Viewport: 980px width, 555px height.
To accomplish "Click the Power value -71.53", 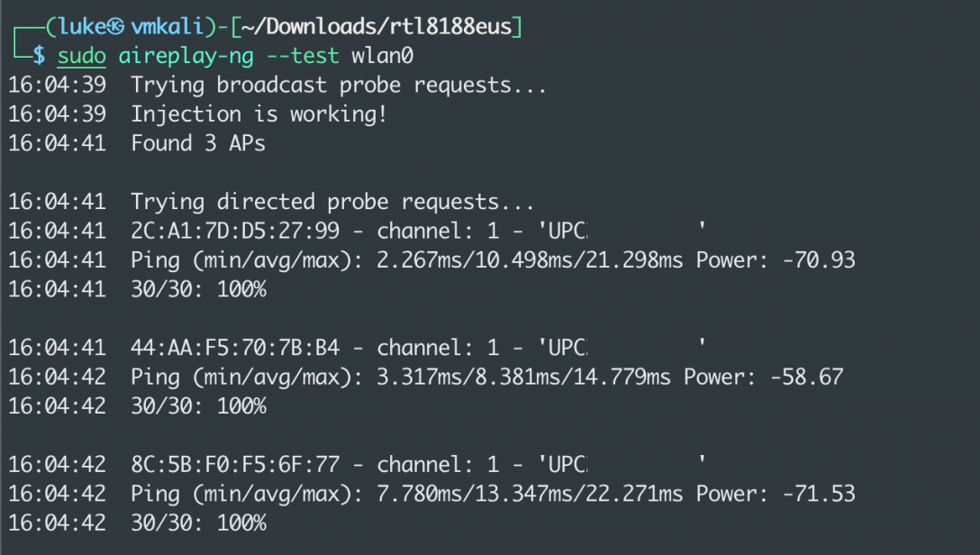I will point(818,494).
